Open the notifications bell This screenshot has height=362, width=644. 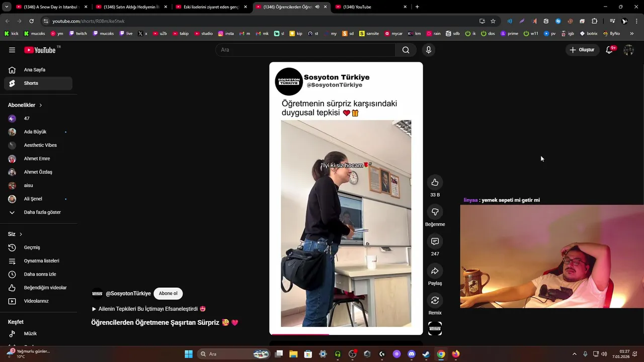coord(609,50)
